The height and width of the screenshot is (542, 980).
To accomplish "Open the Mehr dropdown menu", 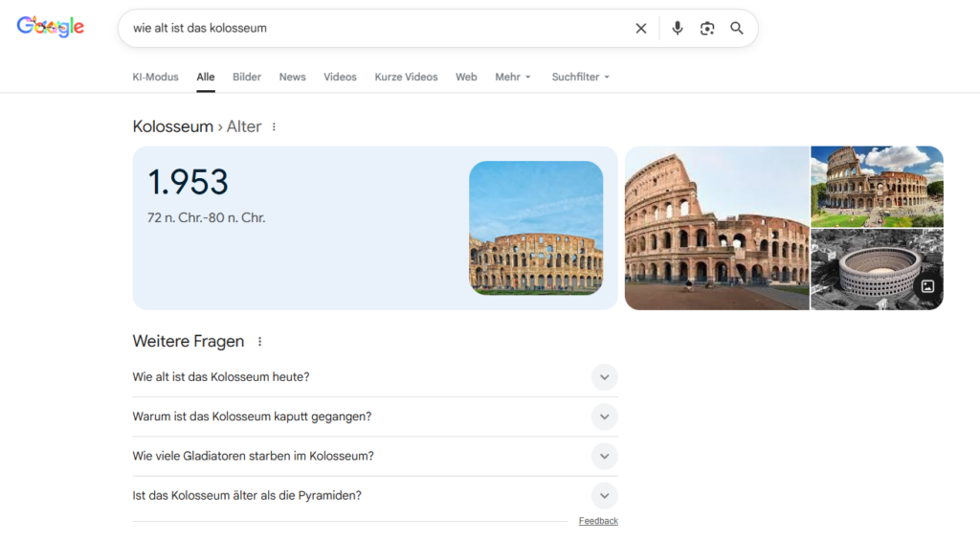I will [512, 77].
